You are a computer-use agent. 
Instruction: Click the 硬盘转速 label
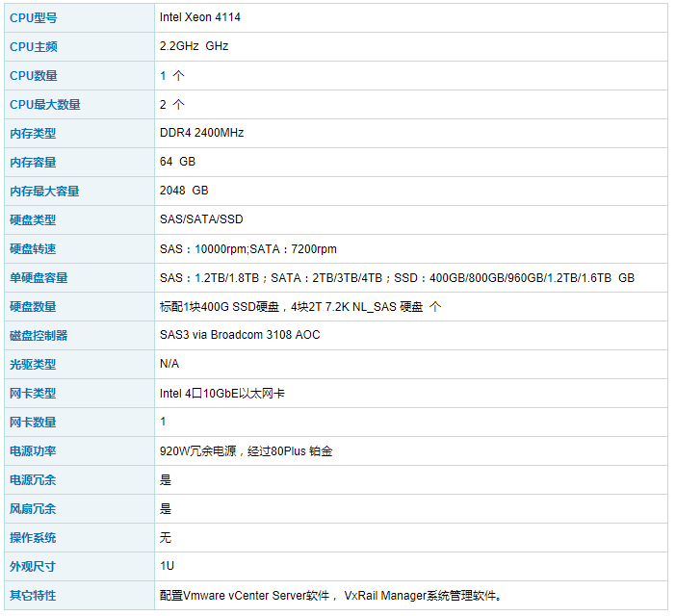tap(34, 248)
